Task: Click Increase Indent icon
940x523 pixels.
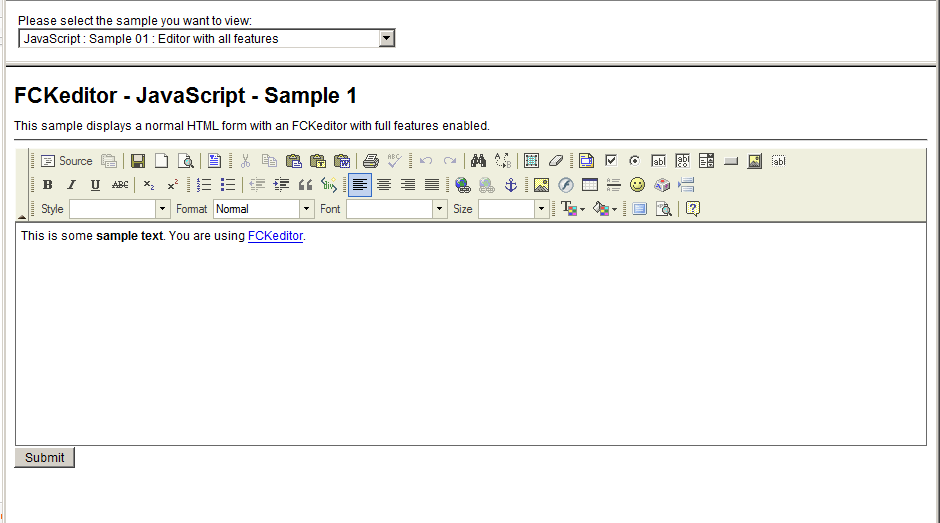Action: click(281, 185)
